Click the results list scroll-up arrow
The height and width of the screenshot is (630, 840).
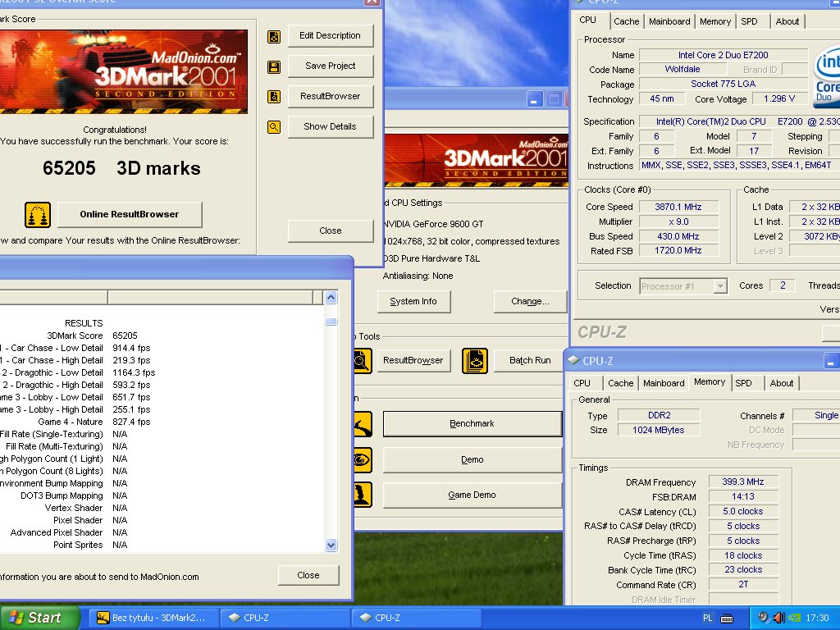tap(331, 297)
